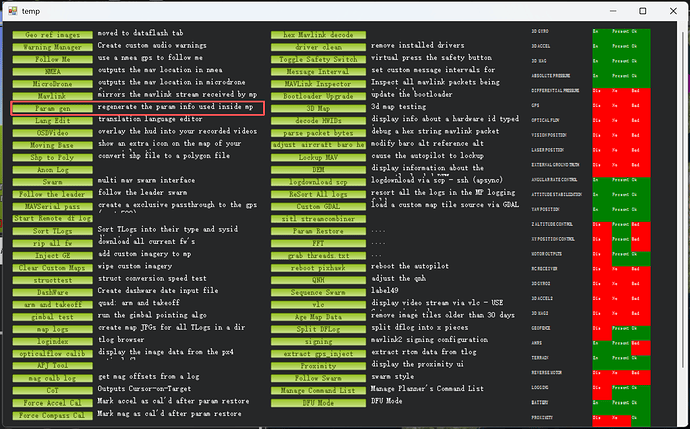Screen dimensions: 690x429
Task: Start the vlc video stream button
Action: click(318, 304)
